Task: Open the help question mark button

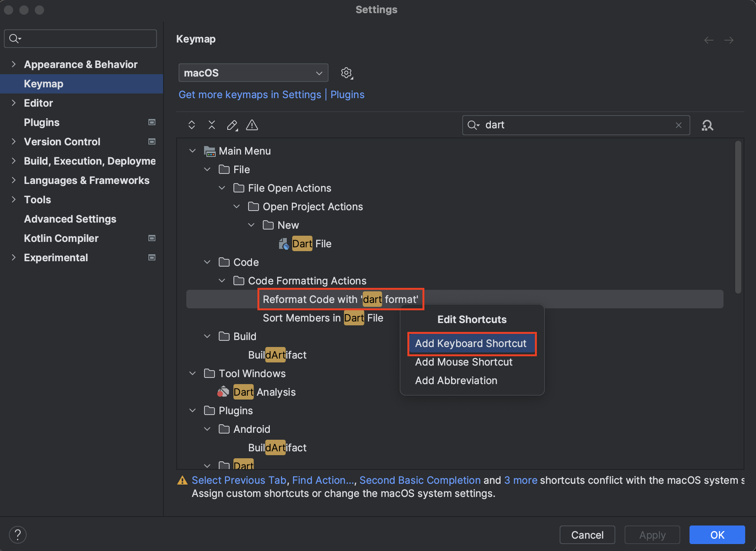Action: point(18,535)
